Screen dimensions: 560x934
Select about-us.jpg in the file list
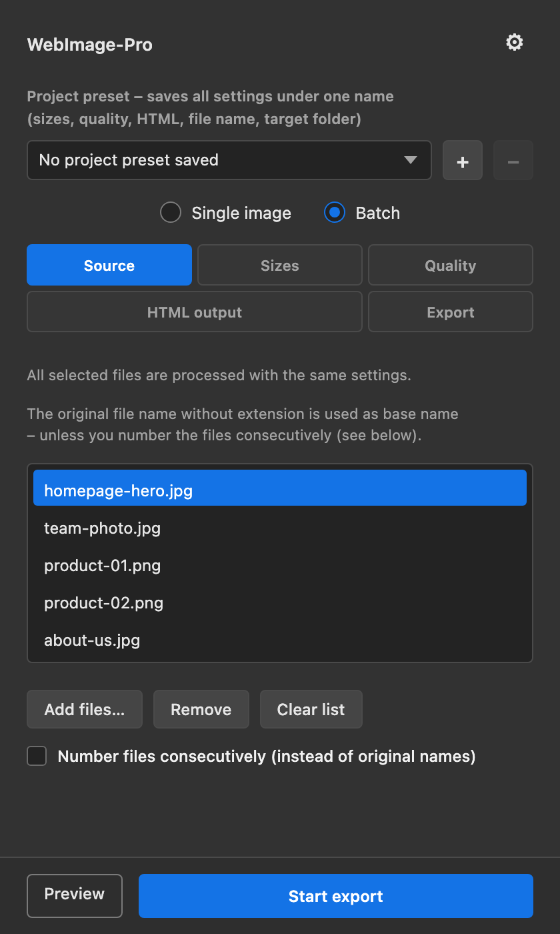(280, 640)
